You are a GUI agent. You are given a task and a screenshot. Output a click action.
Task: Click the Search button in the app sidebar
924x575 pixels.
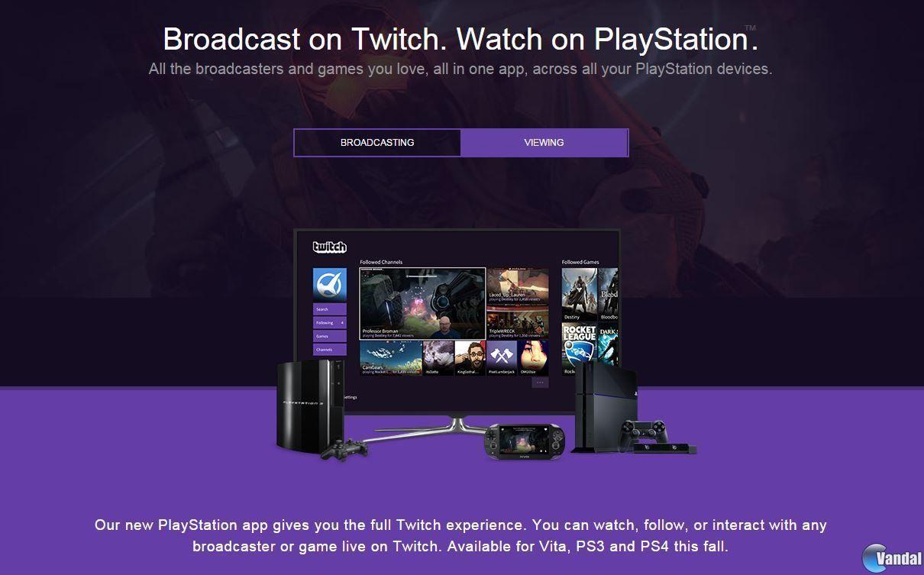pos(329,309)
